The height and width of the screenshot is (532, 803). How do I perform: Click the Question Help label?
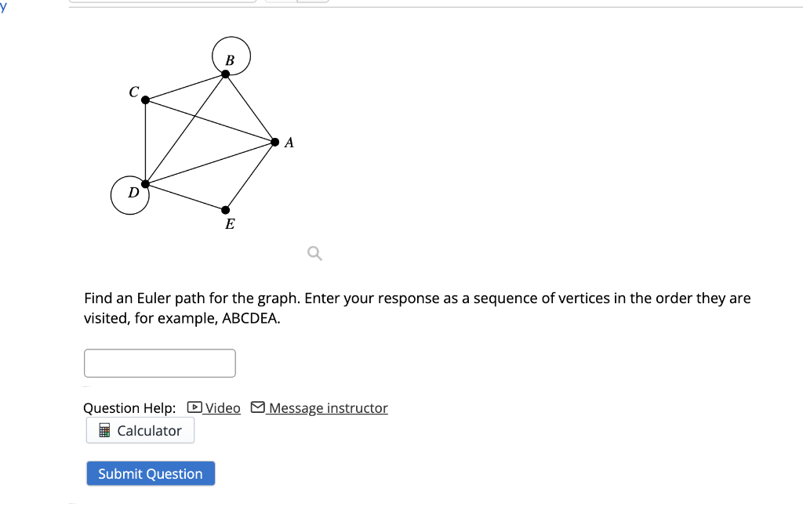tap(128, 407)
